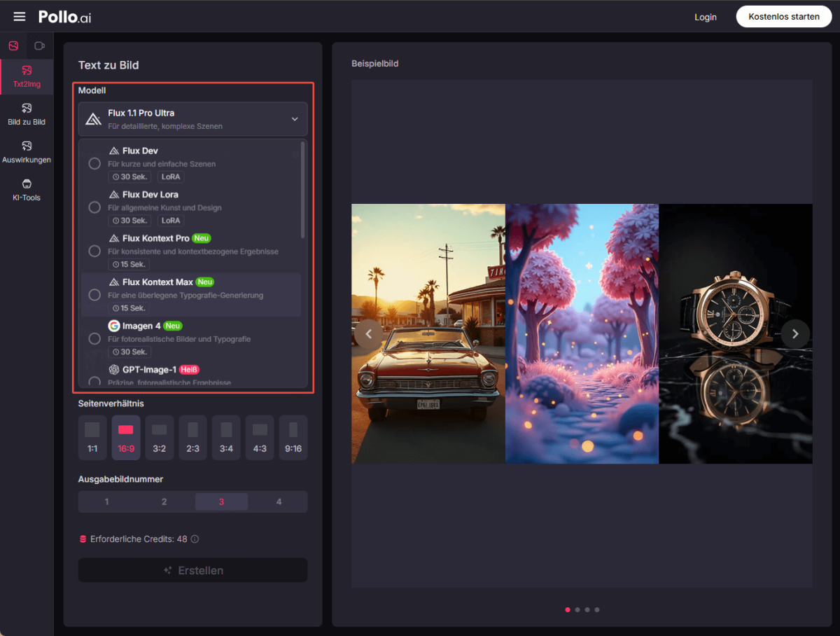Open the gold wristwatch example image

tap(736, 333)
